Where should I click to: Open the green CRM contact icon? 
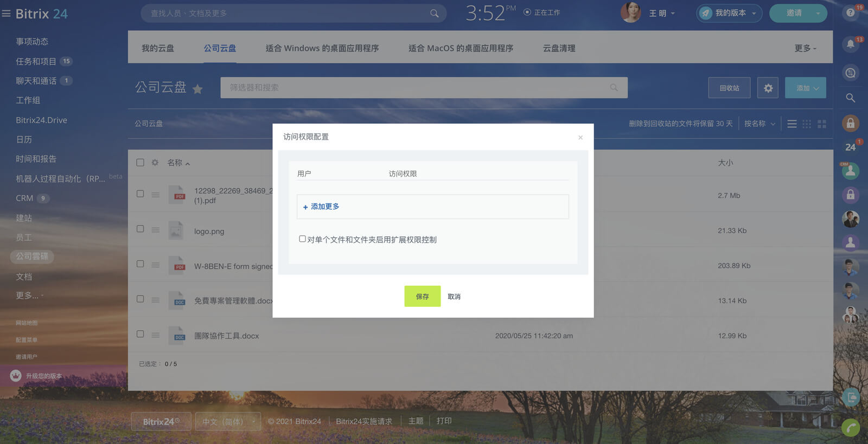[850, 171]
